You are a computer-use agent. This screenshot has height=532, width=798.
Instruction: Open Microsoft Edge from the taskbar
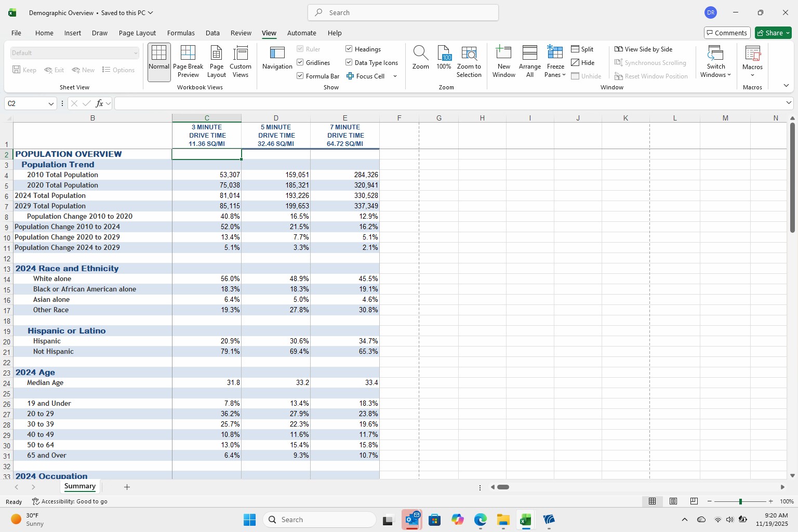[x=480, y=520]
